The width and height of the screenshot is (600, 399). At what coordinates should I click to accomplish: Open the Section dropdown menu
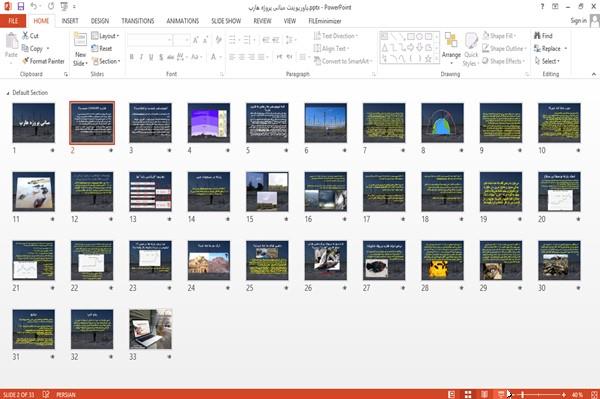click(106, 61)
